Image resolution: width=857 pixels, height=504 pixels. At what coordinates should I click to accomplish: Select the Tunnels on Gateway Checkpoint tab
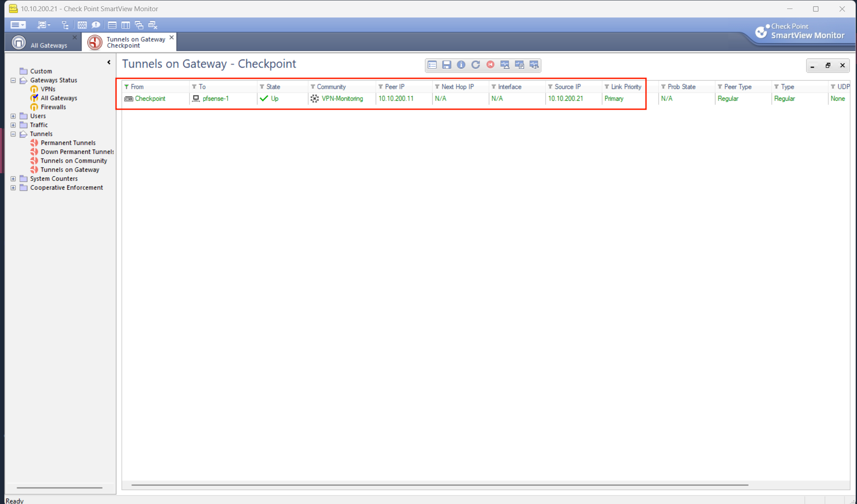(x=130, y=42)
